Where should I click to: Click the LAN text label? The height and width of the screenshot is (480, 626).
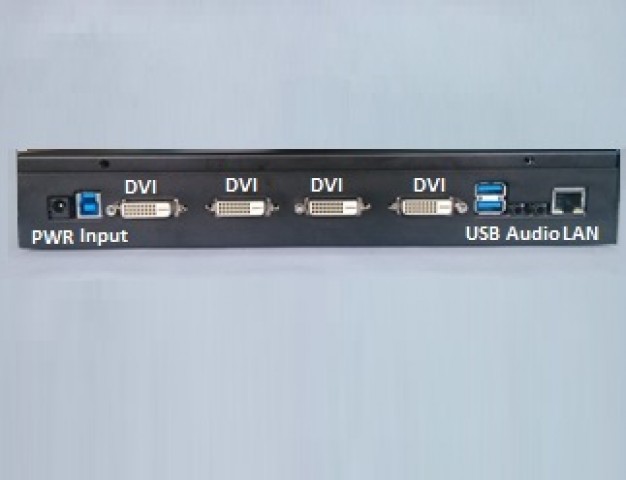pos(581,233)
